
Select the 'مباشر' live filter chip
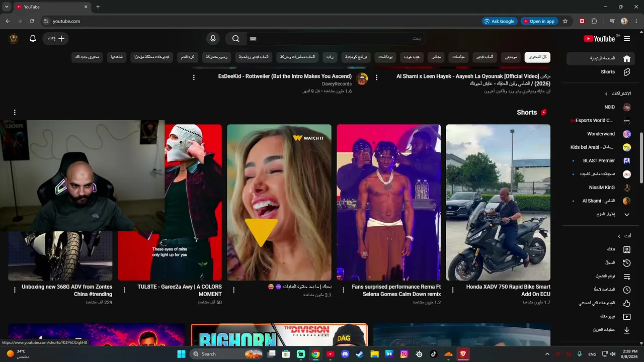coord(436,57)
